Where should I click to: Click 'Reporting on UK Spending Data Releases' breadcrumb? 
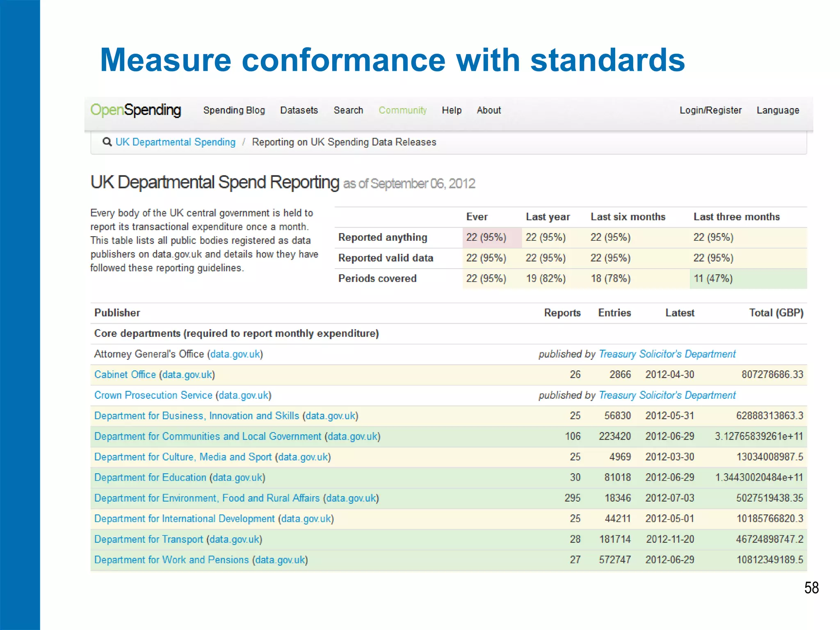click(344, 142)
